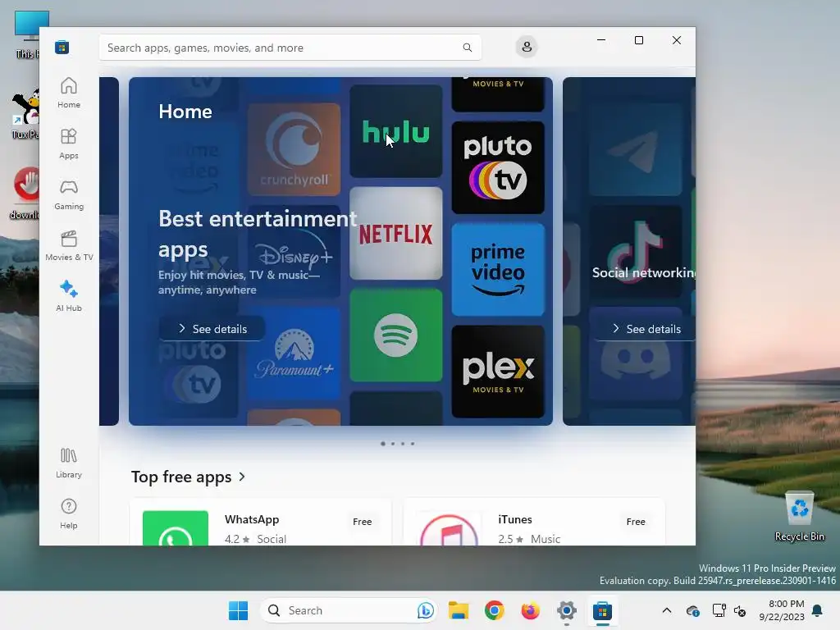Open the Home section in Store sidebar
The width and height of the screenshot is (840, 630).
(69, 93)
